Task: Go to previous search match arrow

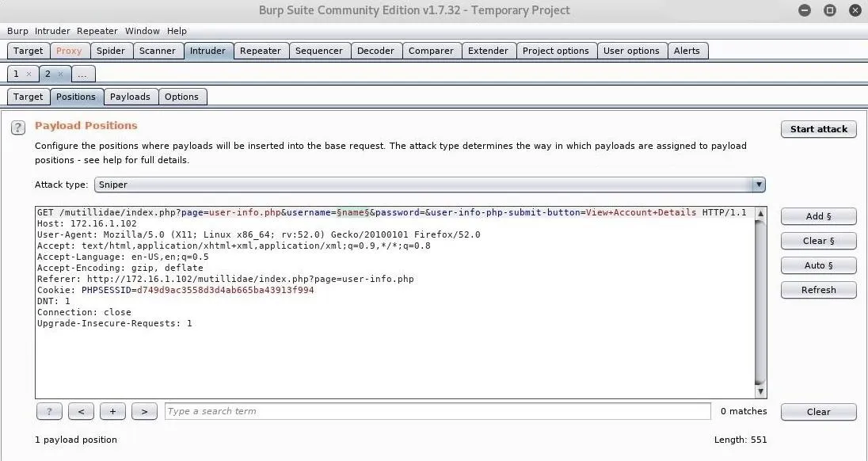Action: pyautogui.click(x=81, y=411)
